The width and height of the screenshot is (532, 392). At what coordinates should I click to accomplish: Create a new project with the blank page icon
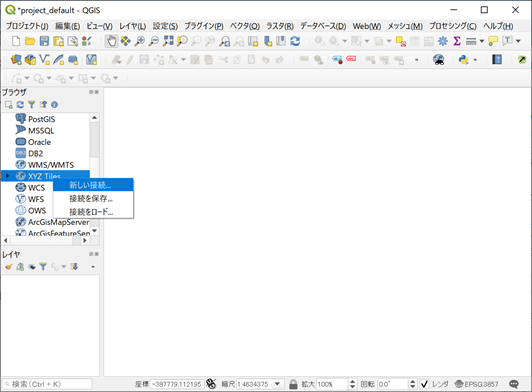tap(16, 41)
